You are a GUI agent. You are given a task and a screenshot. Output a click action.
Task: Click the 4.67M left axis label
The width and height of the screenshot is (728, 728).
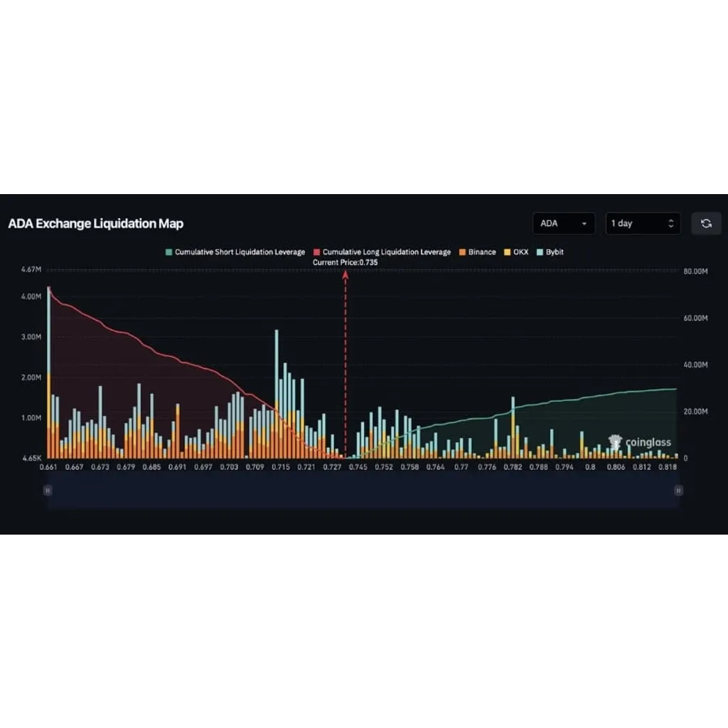31,269
